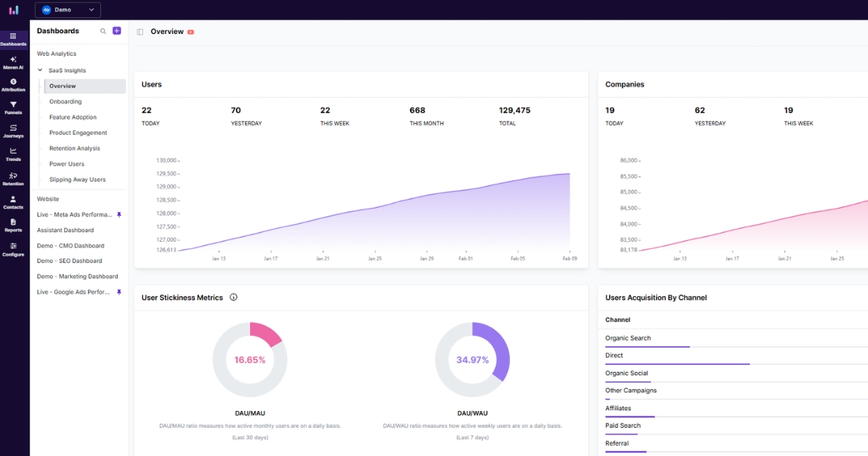This screenshot has height=456, width=868.
Task: Toggle the dashboards panel collapse icon
Action: click(x=140, y=32)
